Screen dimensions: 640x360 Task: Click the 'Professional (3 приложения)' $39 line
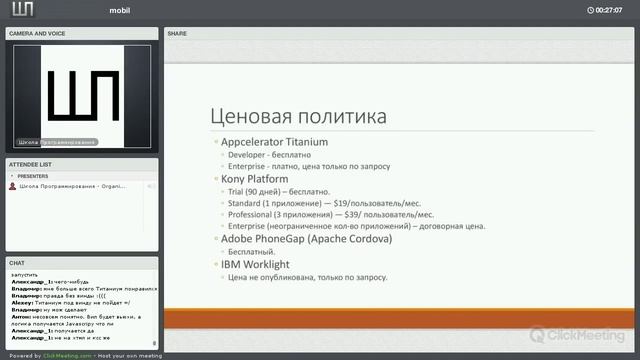(331, 215)
